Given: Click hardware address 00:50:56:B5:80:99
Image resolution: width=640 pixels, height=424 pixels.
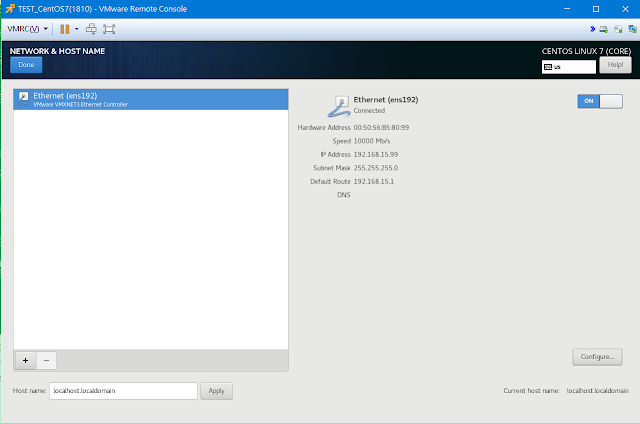Looking at the screenshot, I should tap(381, 128).
